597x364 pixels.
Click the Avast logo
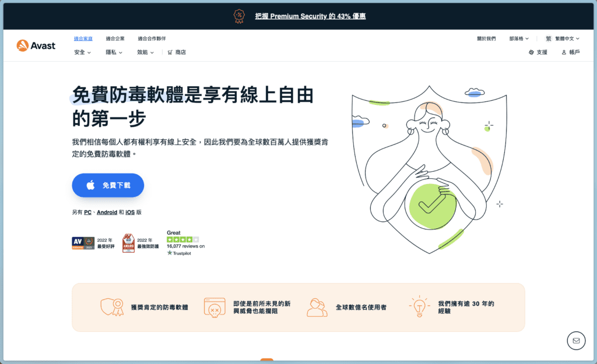36,45
